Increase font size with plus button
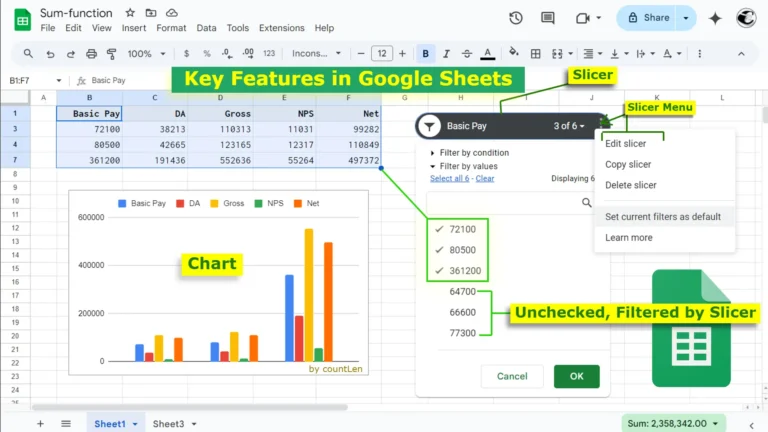The width and height of the screenshot is (768, 432). pyautogui.click(x=402, y=54)
